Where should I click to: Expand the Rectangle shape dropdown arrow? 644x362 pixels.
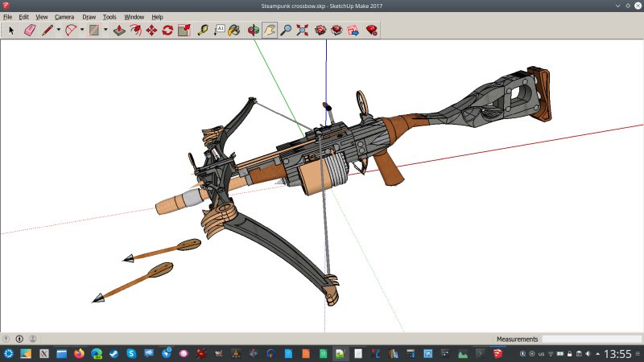105,31
